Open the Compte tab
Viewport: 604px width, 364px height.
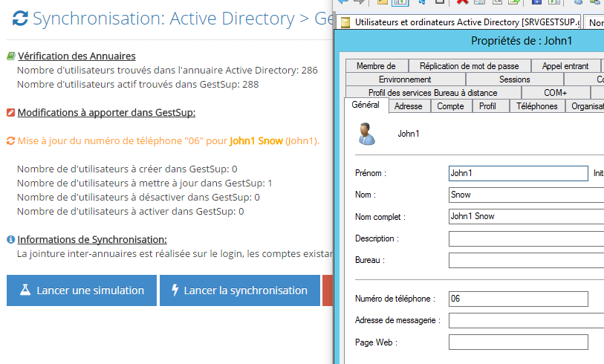pos(450,106)
